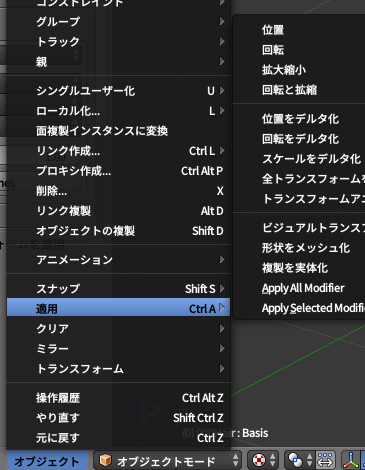Apply 回転と拡縮
The height and width of the screenshot is (470, 365).
pyautogui.click(x=299, y=90)
